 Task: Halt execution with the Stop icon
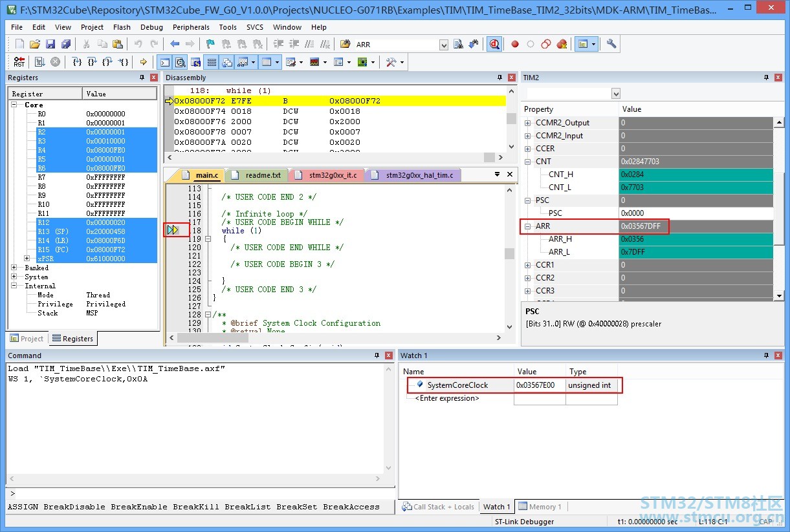[x=55, y=62]
